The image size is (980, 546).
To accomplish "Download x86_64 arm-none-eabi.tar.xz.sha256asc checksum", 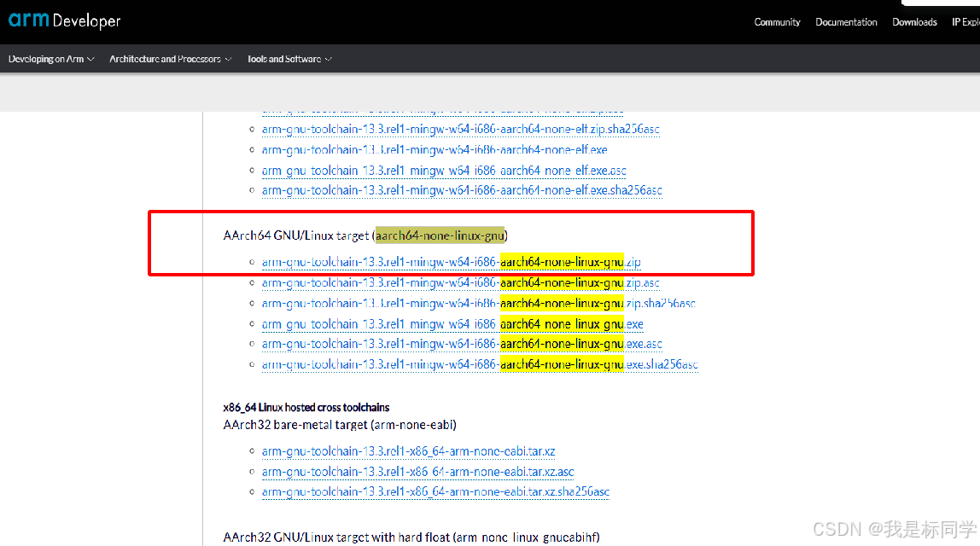I will (435, 492).
